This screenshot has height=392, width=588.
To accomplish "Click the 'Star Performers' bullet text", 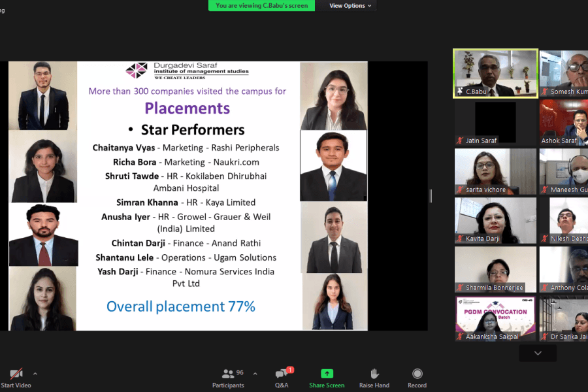I will [193, 130].
